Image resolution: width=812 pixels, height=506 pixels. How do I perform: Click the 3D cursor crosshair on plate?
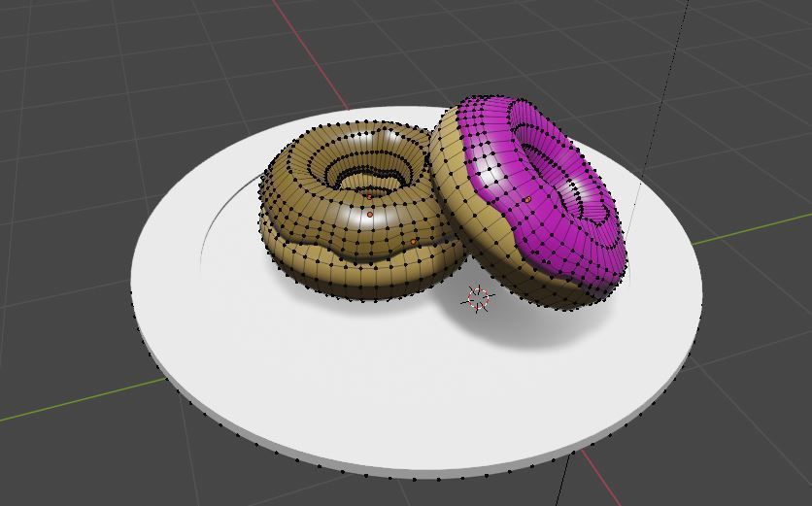coord(478,298)
